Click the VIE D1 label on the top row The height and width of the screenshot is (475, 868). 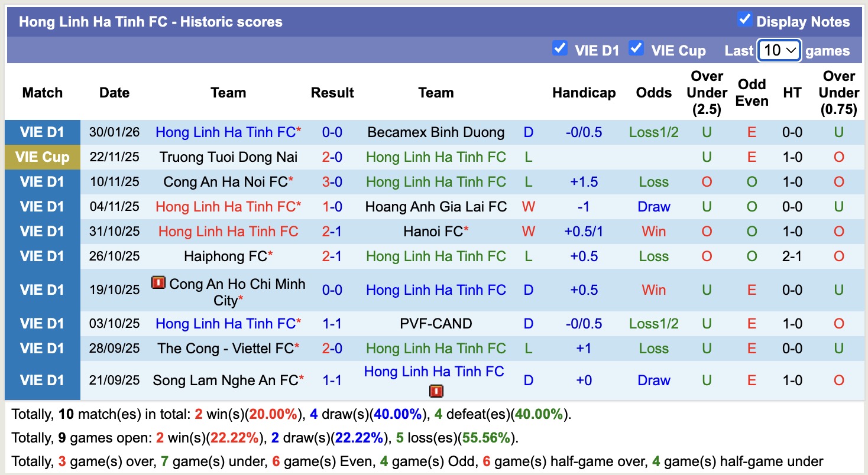42,132
